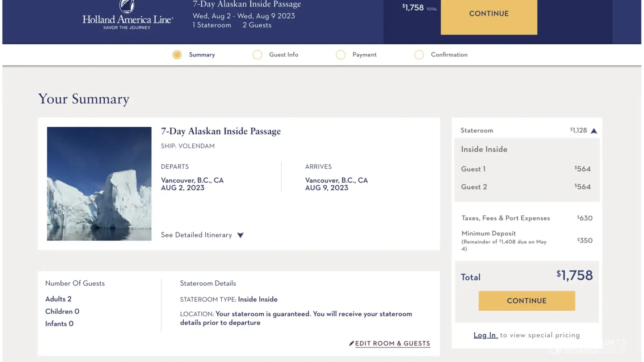Open the Log In link
This screenshot has height=362, width=644.
(x=485, y=335)
